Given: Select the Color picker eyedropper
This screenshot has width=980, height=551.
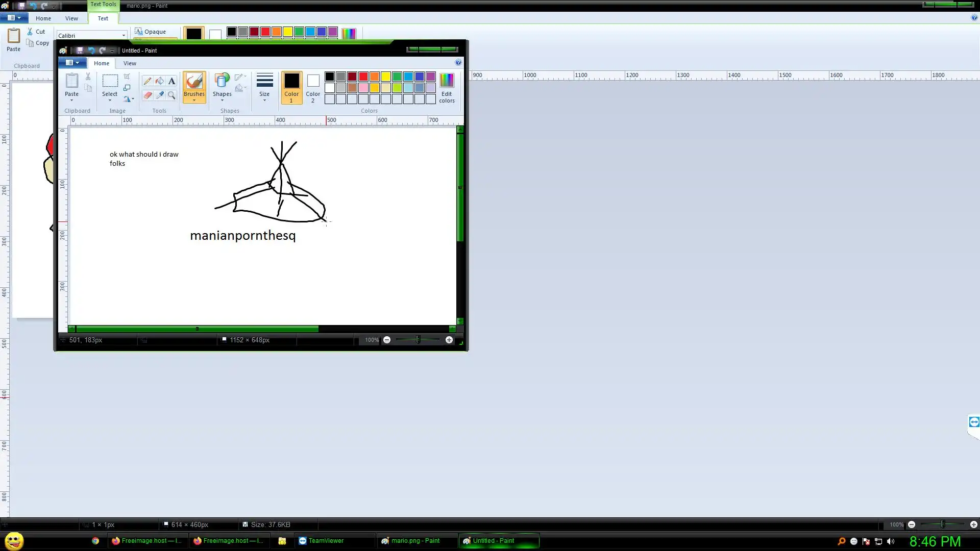Looking at the screenshot, I should point(159,95).
